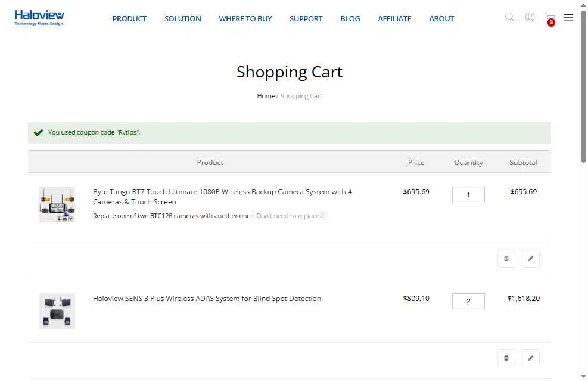
Task: Click the scrollbar down arrow
Action: pyautogui.click(x=583, y=377)
